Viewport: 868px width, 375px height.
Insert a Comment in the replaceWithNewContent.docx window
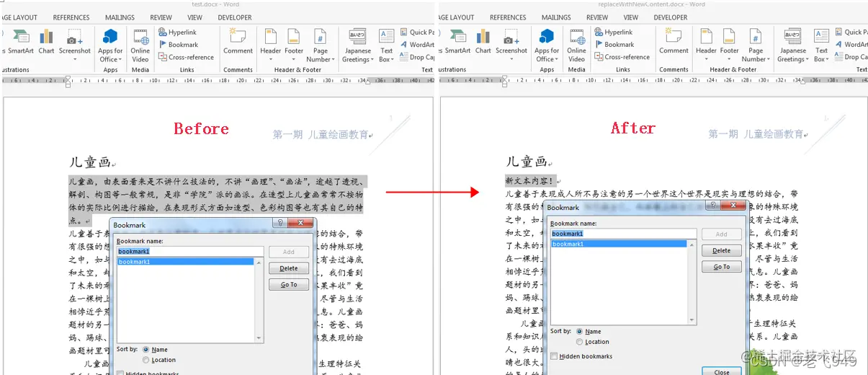[x=674, y=42]
